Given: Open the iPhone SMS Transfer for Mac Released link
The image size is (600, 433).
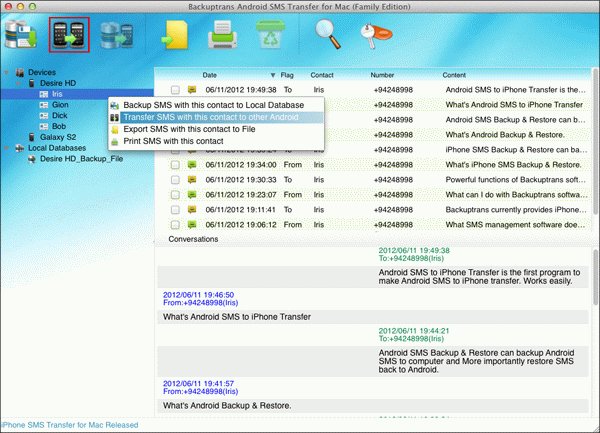Looking at the screenshot, I should coord(70,425).
